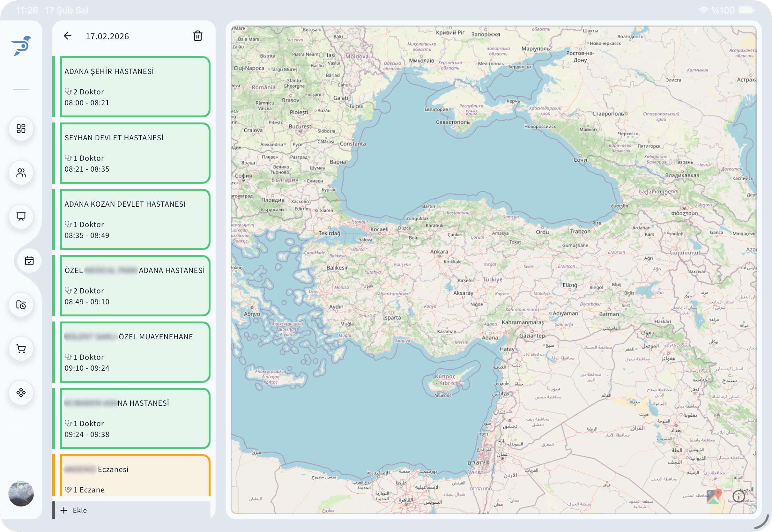The width and height of the screenshot is (772, 532).
Task: Open the dashboard grid view icon
Action: coord(21,129)
